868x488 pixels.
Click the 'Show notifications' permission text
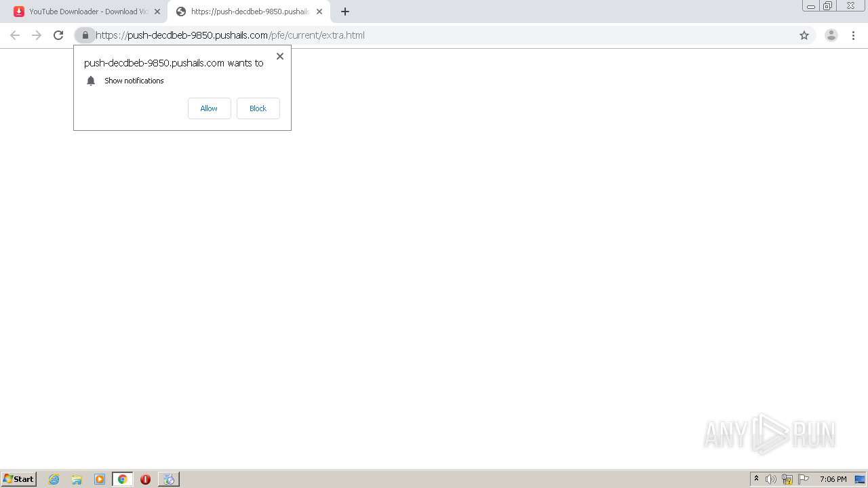pos(134,81)
